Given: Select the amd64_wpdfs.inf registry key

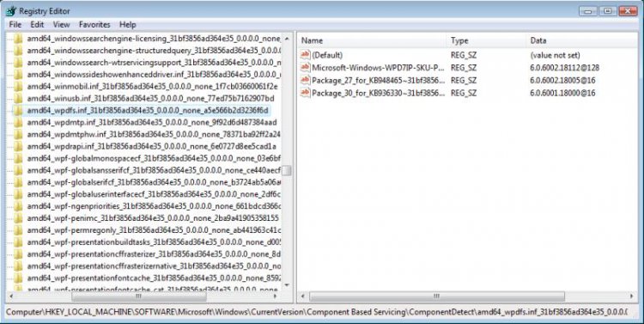Looking at the screenshot, I should pyautogui.click(x=148, y=111).
